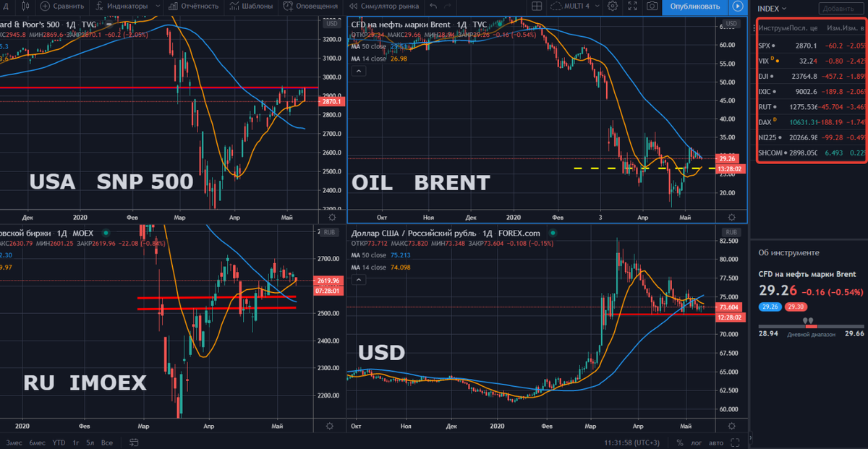Click USD/RUB MA 50 close indicator label
868x449 pixels.
click(369, 255)
